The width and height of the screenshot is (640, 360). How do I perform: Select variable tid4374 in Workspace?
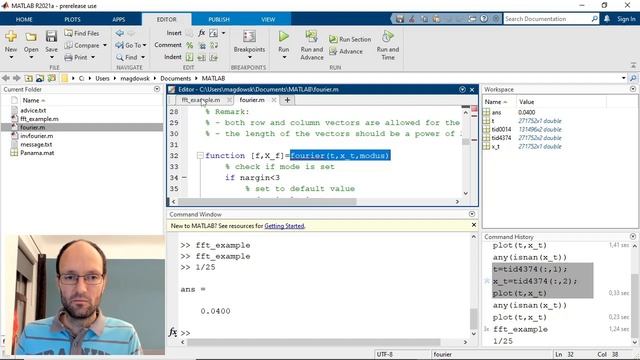[x=501, y=138]
